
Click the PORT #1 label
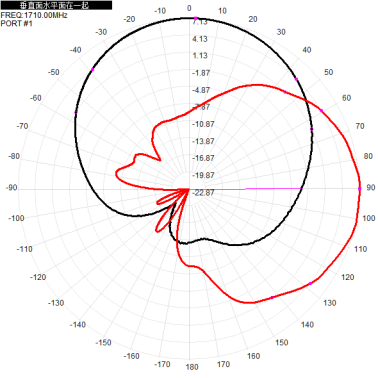click(x=17, y=23)
